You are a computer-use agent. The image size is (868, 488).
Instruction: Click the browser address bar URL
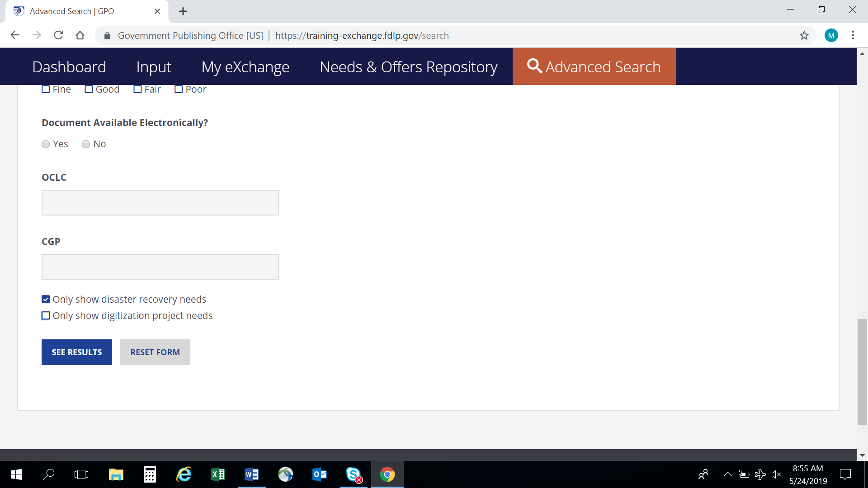point(362,35)
